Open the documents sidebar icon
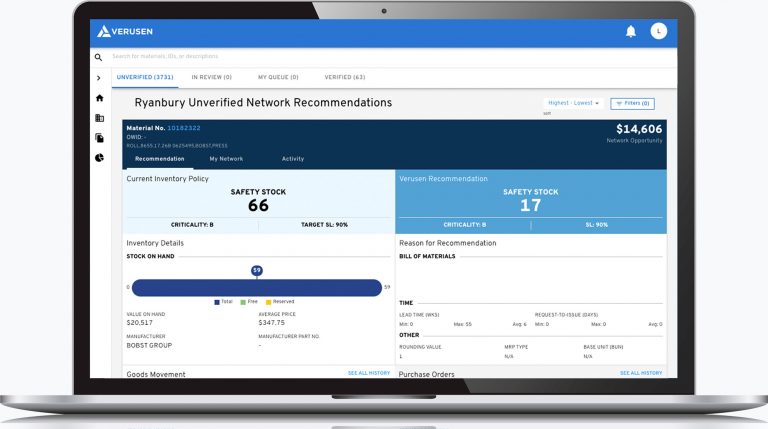This screenshot has width=768, height=429. pyautogui.click(x=99, y=138)
